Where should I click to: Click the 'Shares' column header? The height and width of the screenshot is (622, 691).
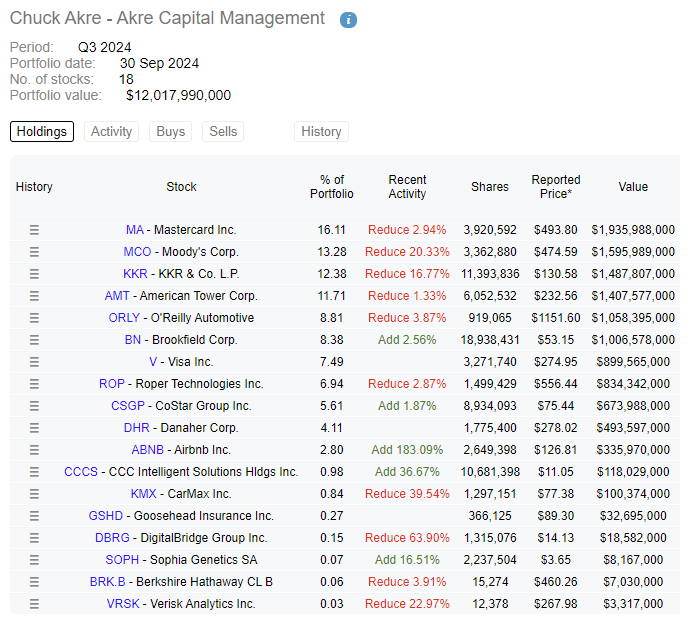(x=490, y=187)
